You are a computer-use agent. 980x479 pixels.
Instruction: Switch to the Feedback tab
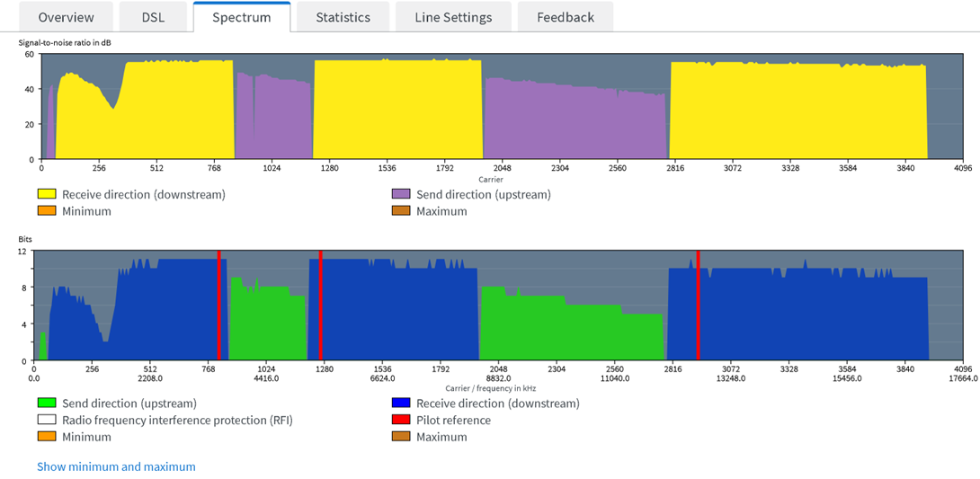click(x=566, y=17)
